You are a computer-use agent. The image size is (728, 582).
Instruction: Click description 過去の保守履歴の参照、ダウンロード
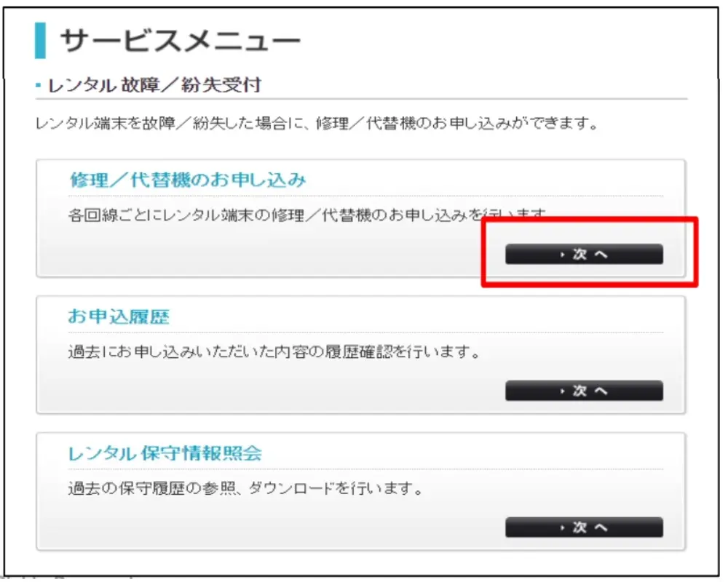pos(246,488)
